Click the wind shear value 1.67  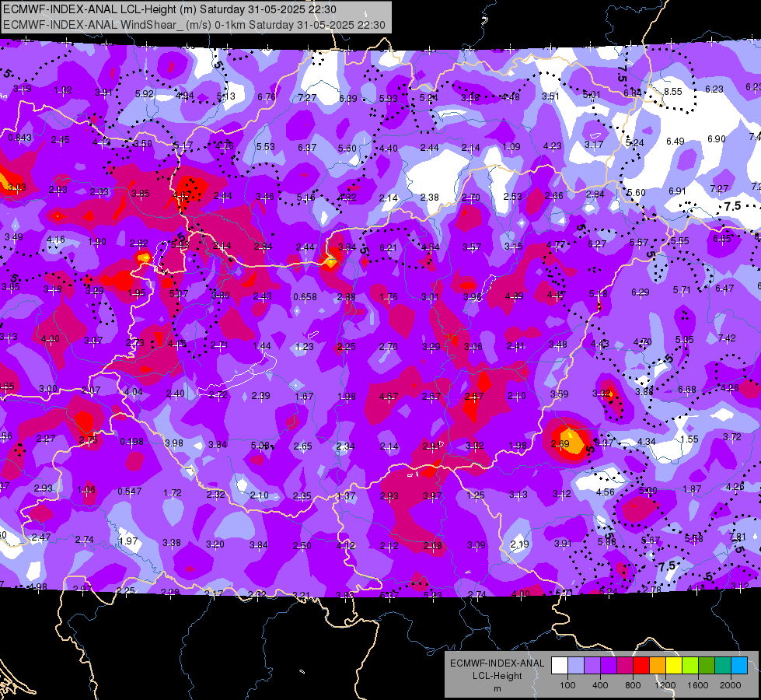pos(304,397)
